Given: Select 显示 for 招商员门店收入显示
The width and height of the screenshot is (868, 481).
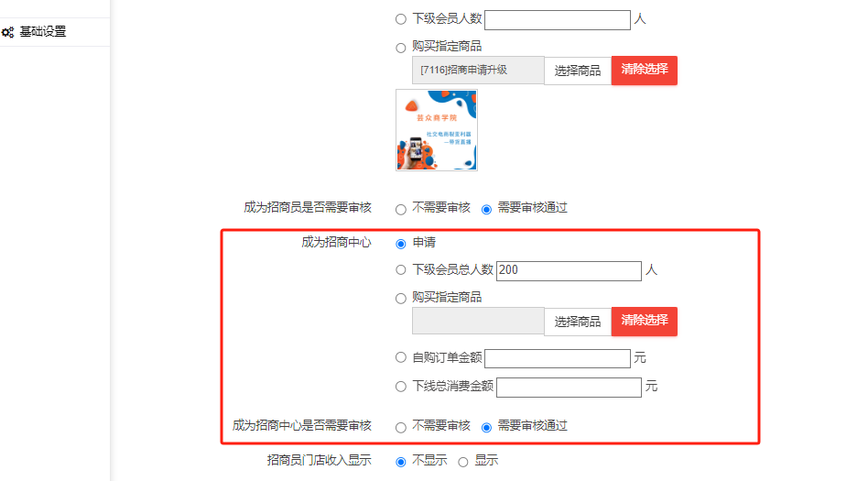Looking at the screenshot, I should [x=463, y=462].
